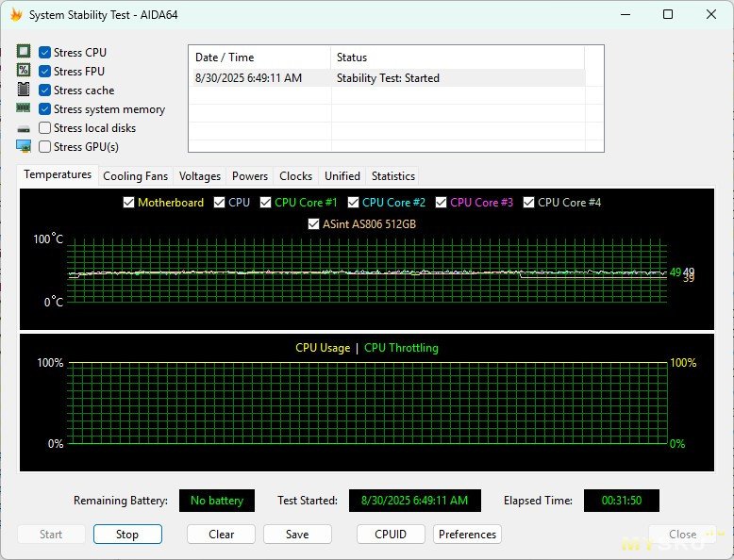Hide CPU Core #1 graph line

tap(265, 202)
